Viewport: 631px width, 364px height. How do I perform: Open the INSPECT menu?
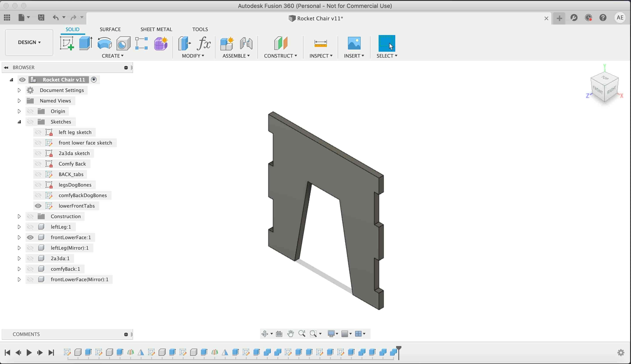[321, 56]
